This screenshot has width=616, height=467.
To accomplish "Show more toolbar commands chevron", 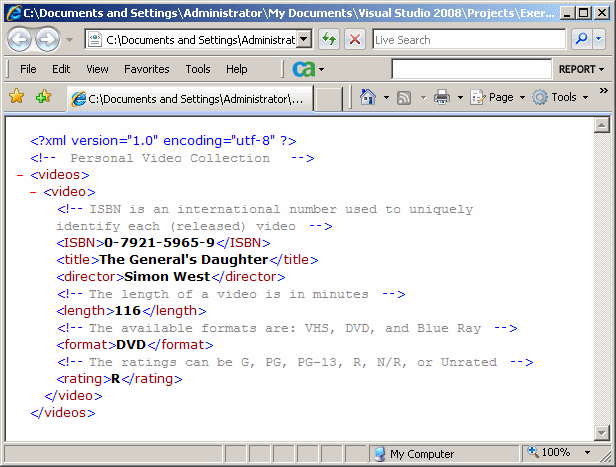I will pyautogui.click(x=603, y=91).
